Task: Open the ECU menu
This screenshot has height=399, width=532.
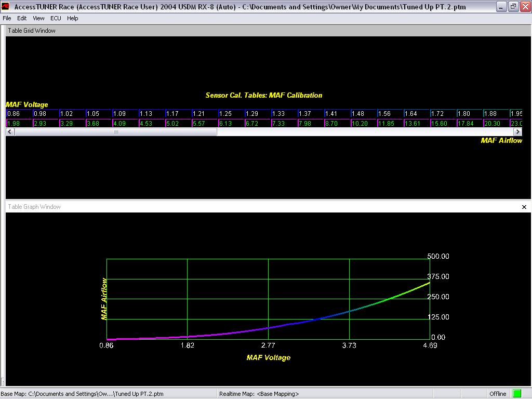Action: [56, 18]
